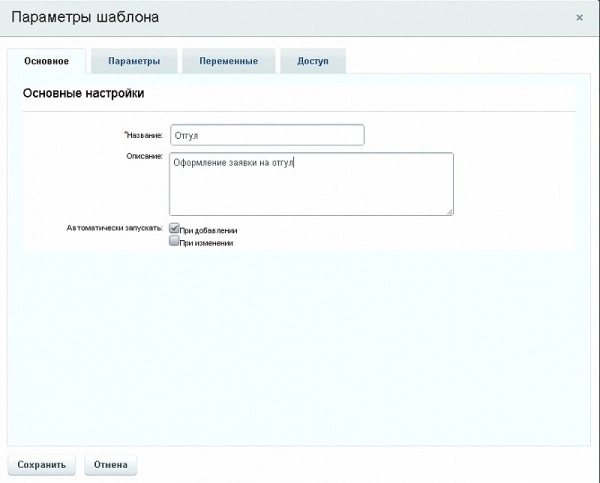Click the Основные настройки section heading
The width and height of the screenshot is (600, 483).
(x=83, y=93)
